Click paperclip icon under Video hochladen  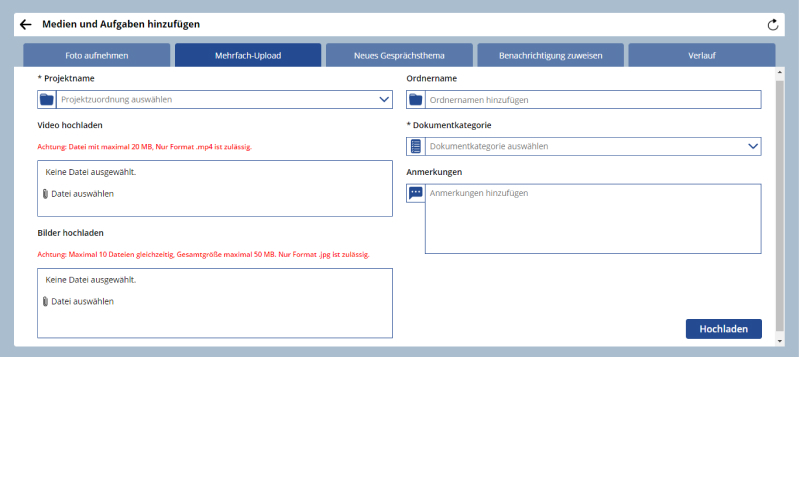pos(45,194)
